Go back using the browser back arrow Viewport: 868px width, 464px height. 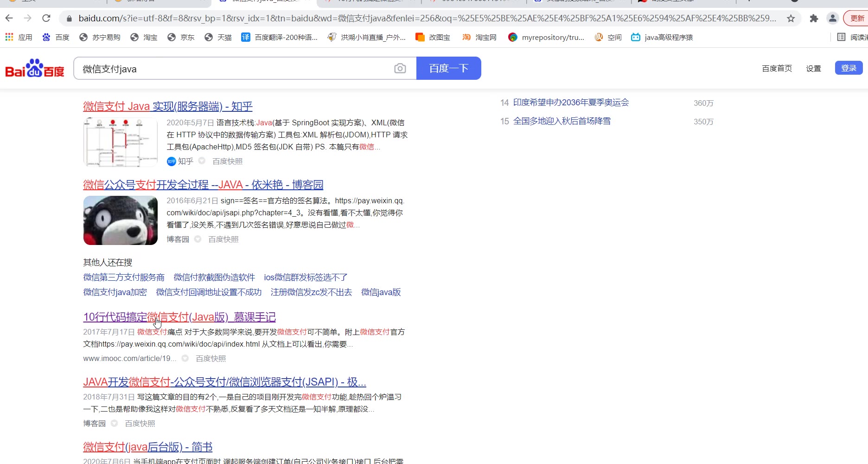pyautogui.click(x=9, y=18)
